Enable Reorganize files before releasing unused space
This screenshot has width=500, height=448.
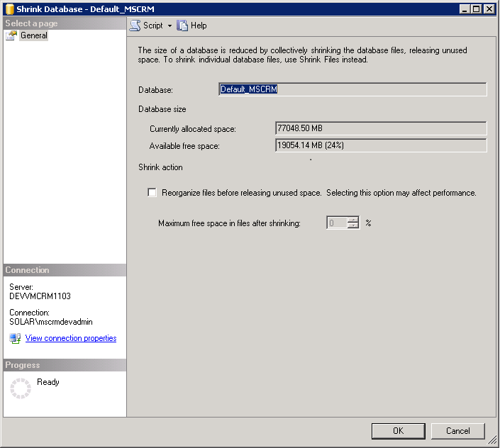click(152, 192)
